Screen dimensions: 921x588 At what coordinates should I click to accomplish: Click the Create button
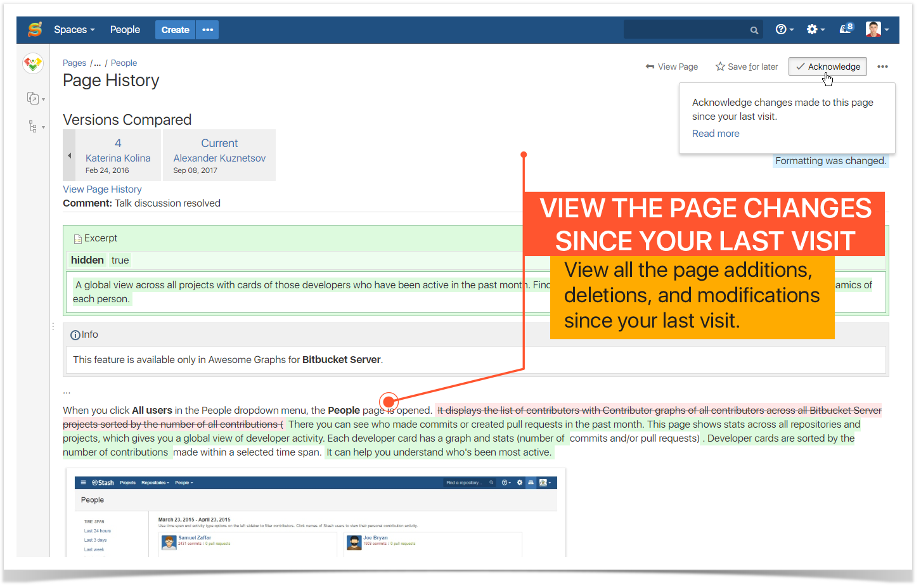[x=175, y=30]
